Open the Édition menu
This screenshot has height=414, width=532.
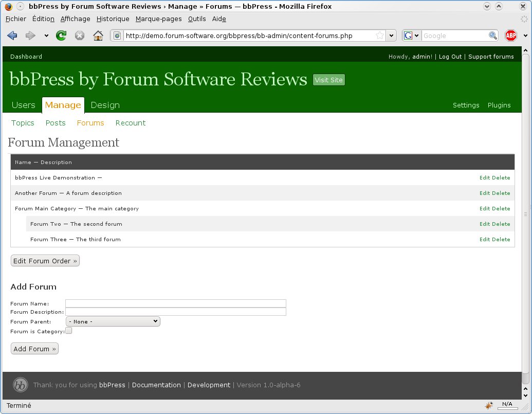(x=43, y=19)
